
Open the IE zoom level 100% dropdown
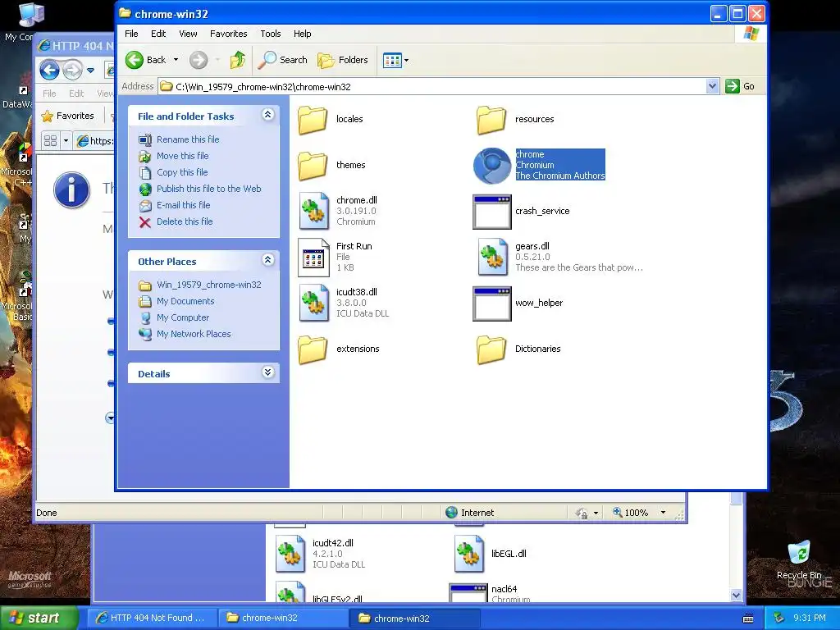(x=663, y=513)
